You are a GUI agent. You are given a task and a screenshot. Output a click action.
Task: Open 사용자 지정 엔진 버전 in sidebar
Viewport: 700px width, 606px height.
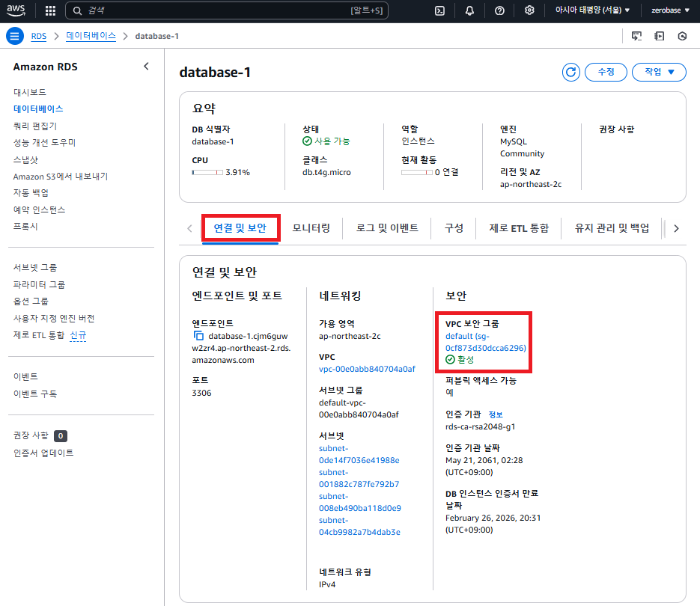click(54, 318)
